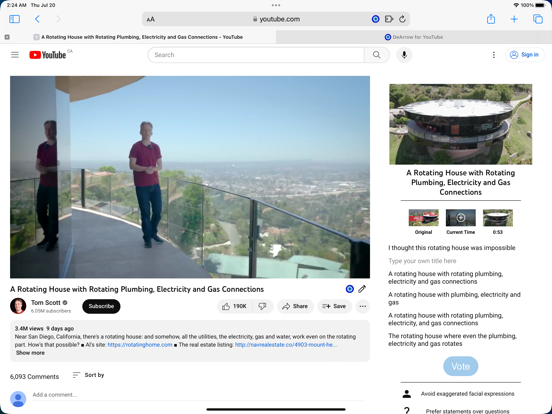Open the DeArrow extension icon in address bar
552x414 pixels.
pos(375,19)
